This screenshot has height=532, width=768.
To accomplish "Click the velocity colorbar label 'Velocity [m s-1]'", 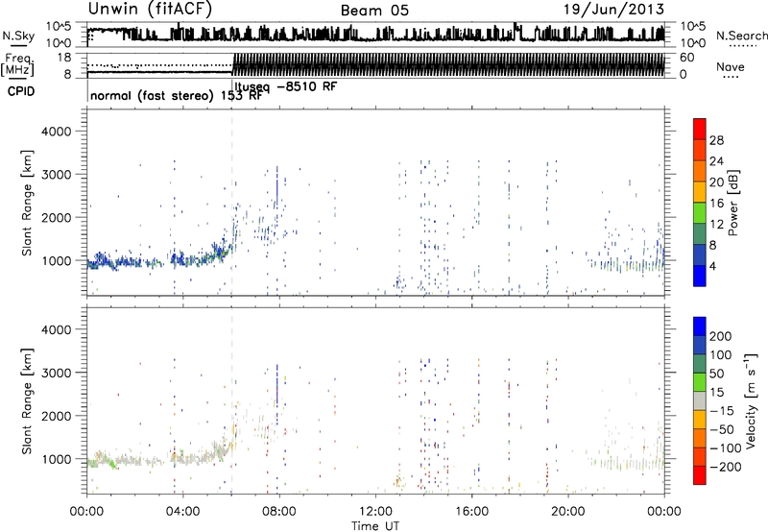I will pyautogui.click(x=751, y=400).
